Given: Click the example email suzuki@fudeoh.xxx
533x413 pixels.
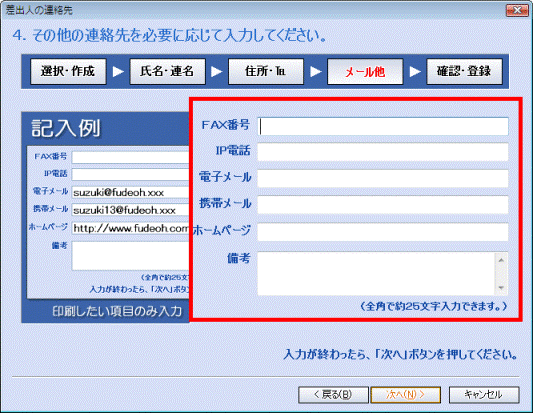Looking at the screenshot, I should click(119, 193).
